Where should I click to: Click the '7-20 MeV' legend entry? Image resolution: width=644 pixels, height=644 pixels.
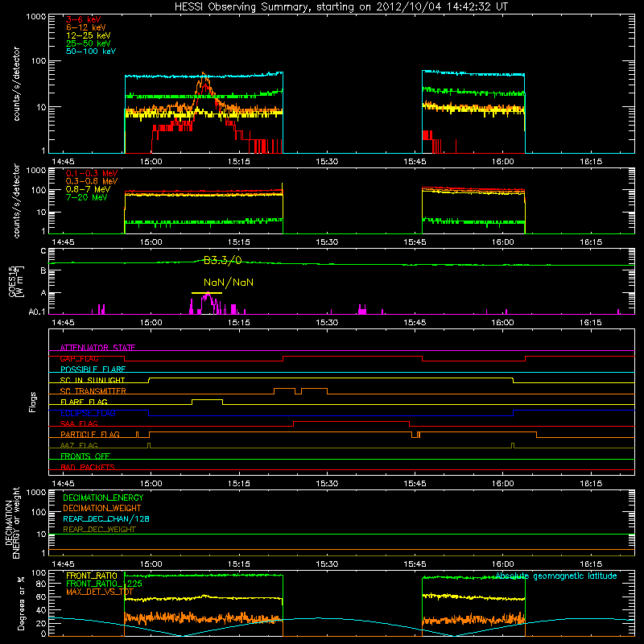pyautogui.click(x=87, y=197)
